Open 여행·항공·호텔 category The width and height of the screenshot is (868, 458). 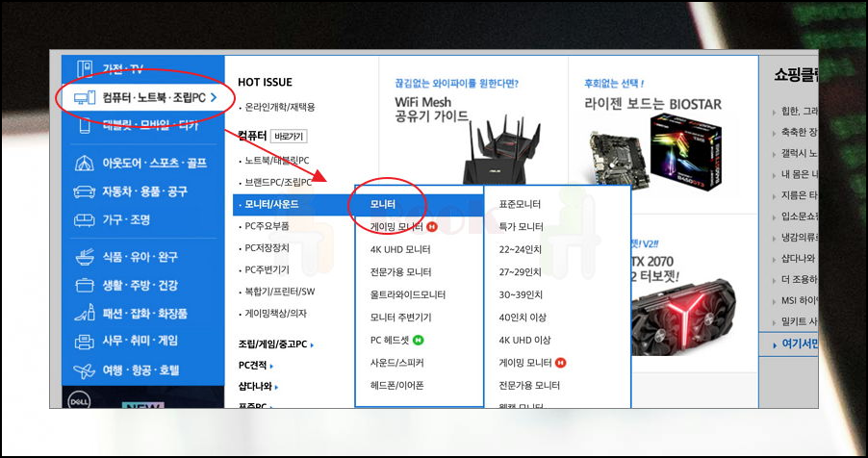(x=140, y=370)
